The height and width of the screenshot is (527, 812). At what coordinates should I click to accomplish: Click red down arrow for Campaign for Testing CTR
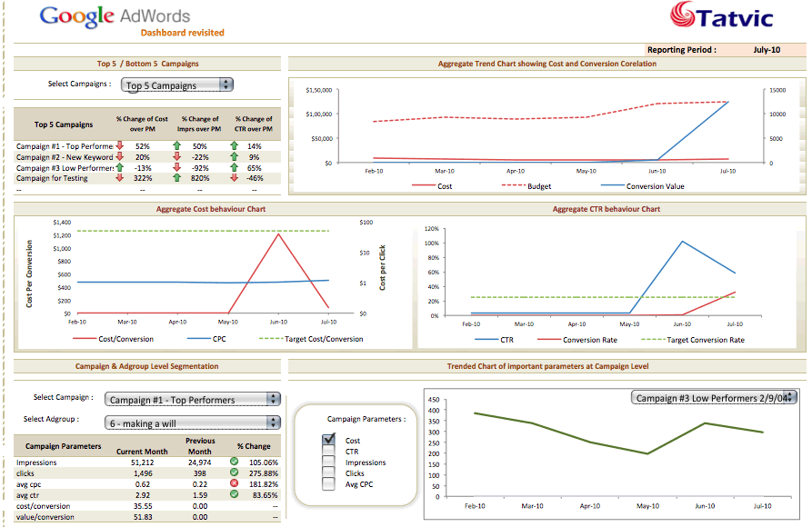234,177
